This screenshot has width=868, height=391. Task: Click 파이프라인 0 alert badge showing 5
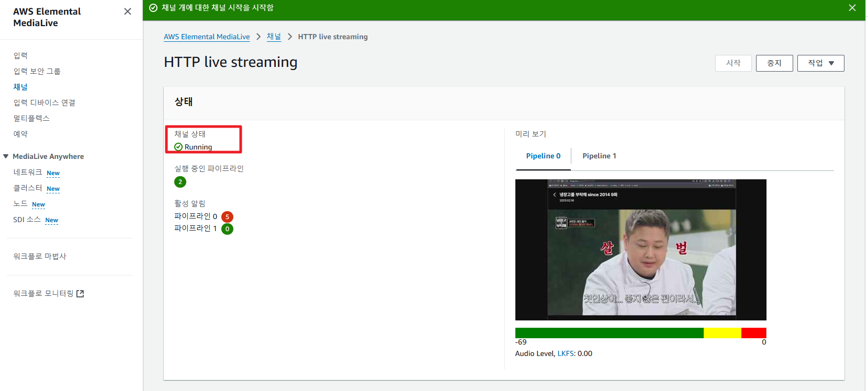pos(227,217)
